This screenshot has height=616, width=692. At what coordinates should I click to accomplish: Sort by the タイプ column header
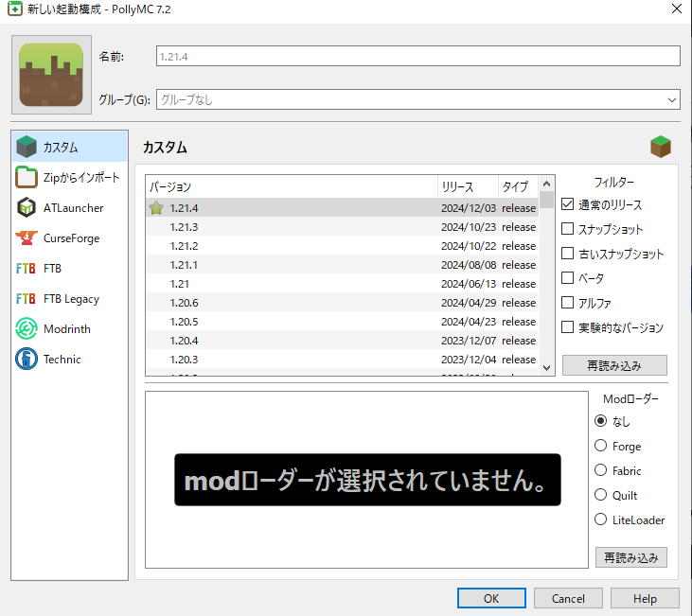point(519,186)
